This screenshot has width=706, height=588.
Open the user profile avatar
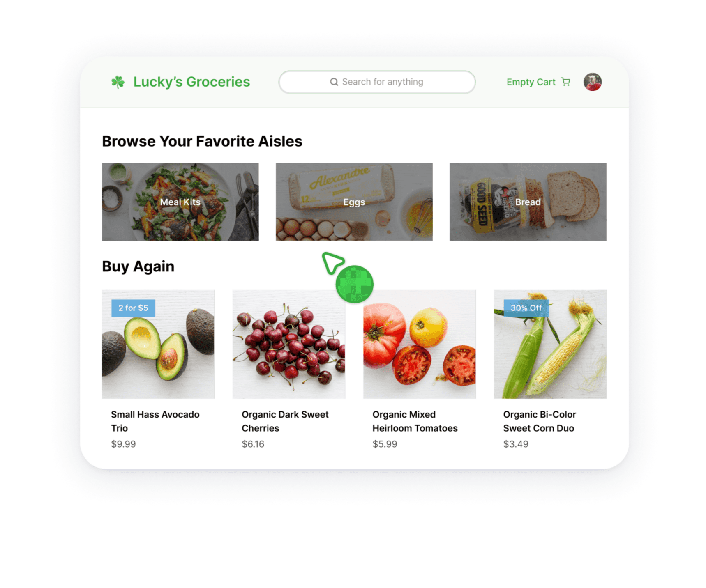click(x=593, y=82)
